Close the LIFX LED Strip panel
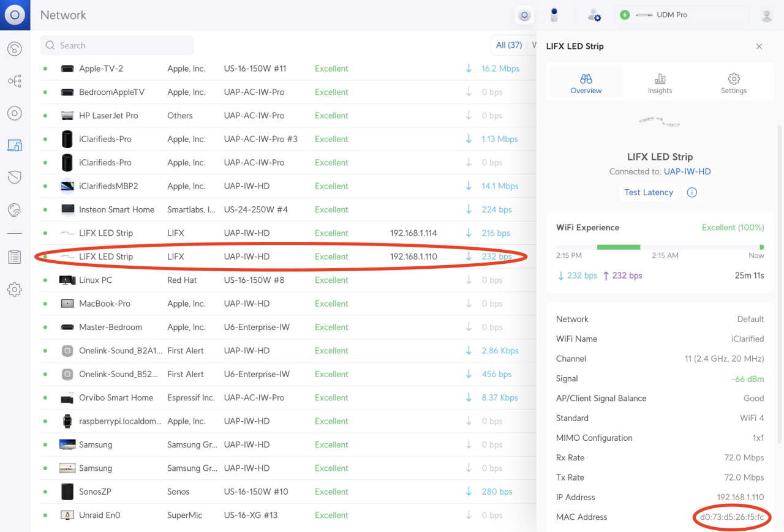 click(x=759, y=47)
